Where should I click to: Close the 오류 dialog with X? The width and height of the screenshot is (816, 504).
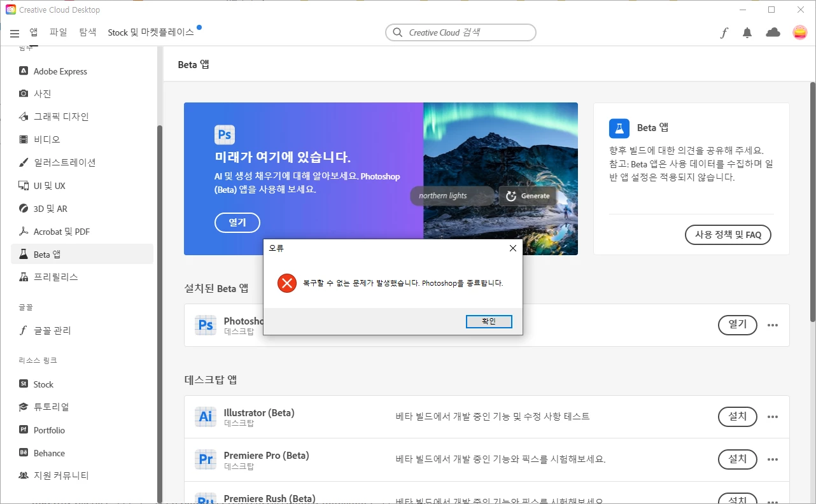pos(513,248)
